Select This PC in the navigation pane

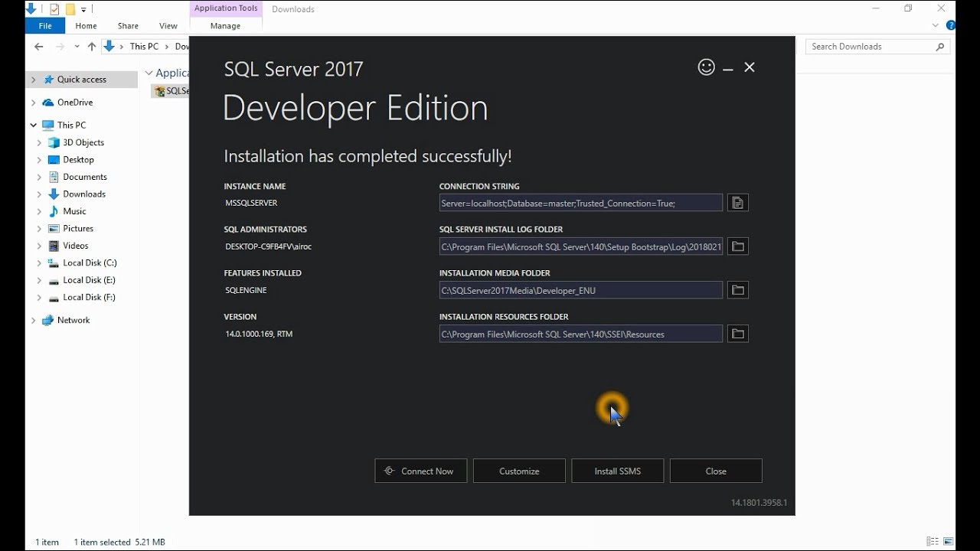(x=71, y=125)
